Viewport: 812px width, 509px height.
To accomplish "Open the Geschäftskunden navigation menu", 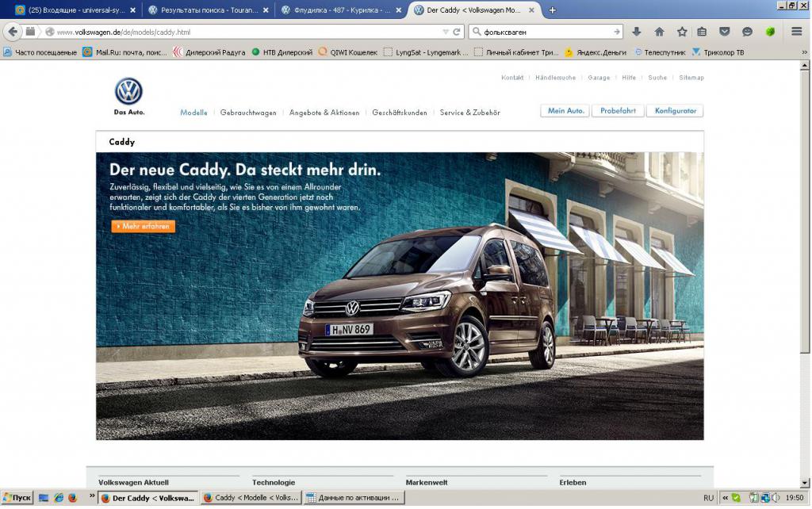I will [400, 113].
